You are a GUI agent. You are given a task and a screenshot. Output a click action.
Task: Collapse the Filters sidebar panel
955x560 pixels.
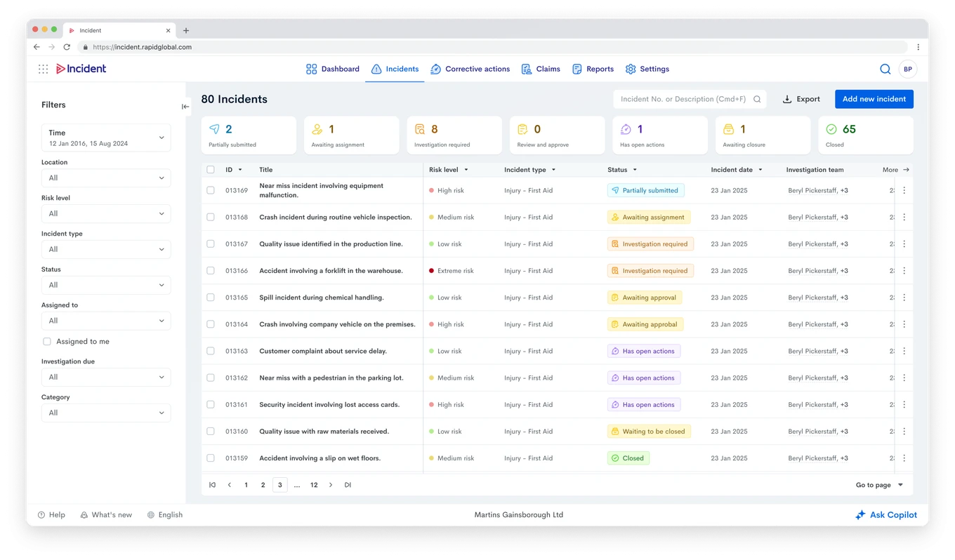185,107
